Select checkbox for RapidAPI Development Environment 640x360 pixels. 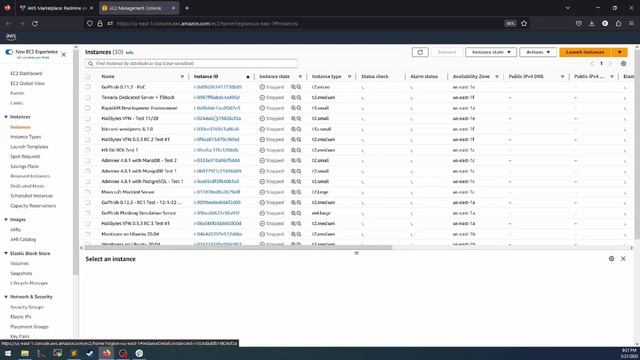coord(88,108)
